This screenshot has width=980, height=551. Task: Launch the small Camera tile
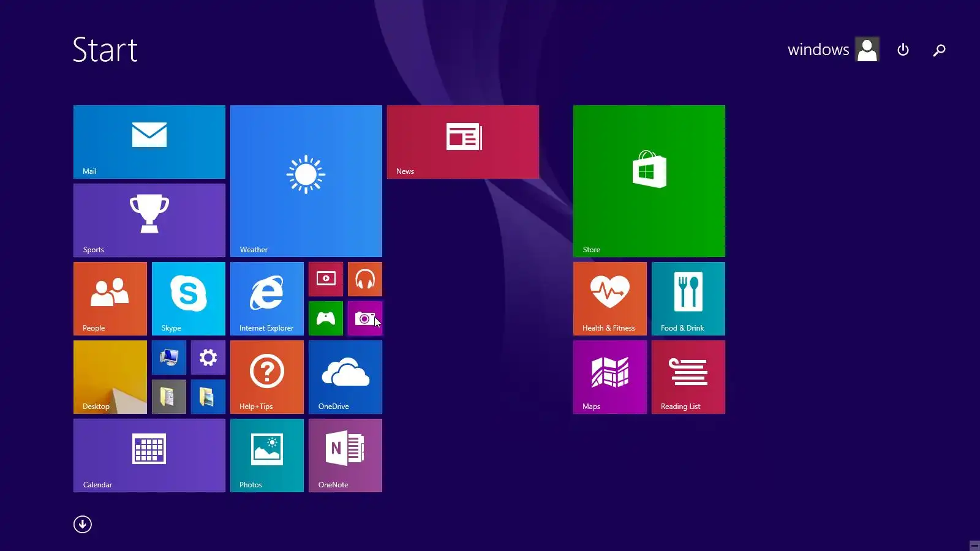click(x=365, y=318)
